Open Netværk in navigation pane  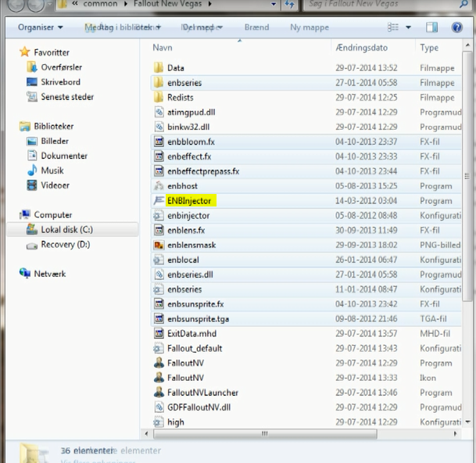coord(50,274)
